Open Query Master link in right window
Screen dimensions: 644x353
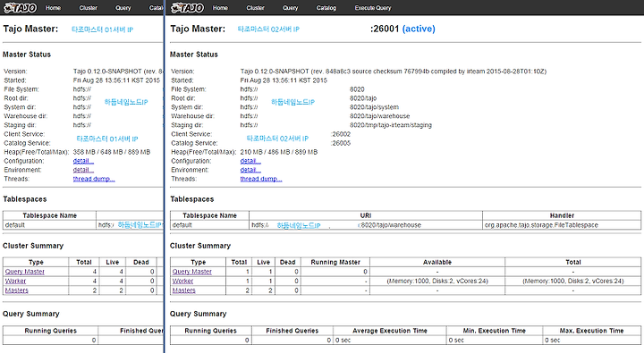(191, 272)
